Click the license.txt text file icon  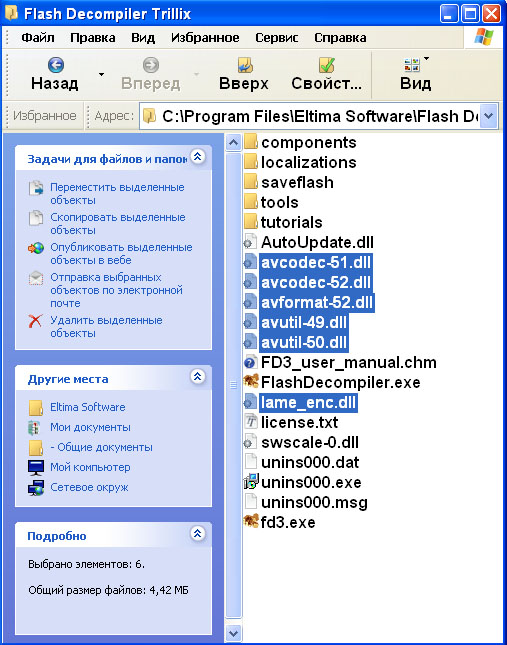(250, 422)
